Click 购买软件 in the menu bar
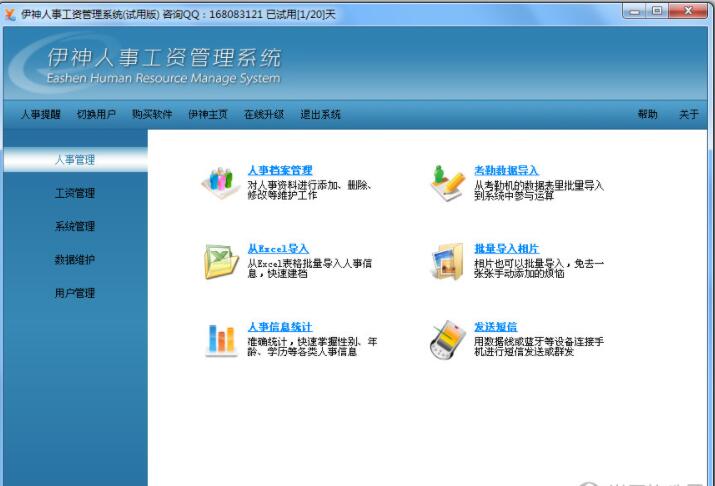This screenshot has height=486, width=715. pyautogui.click(x=152, y=114)
